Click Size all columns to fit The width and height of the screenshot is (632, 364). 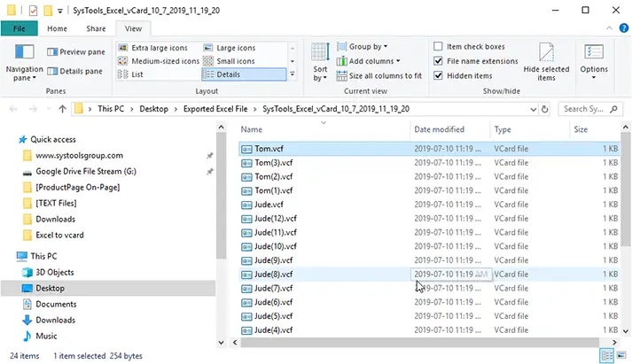(379, 75)
